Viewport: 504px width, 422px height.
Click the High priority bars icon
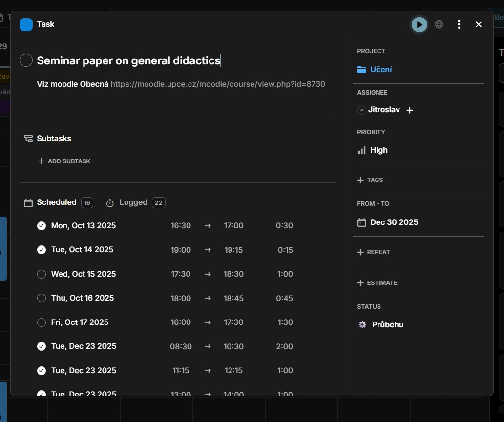coord(362,150)
